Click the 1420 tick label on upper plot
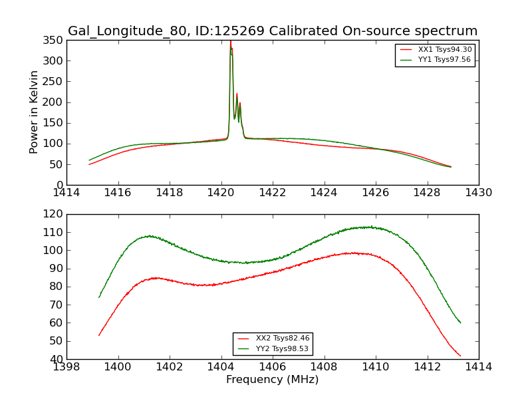The width and height of the screenshot is (532, 399). point(221,193)
